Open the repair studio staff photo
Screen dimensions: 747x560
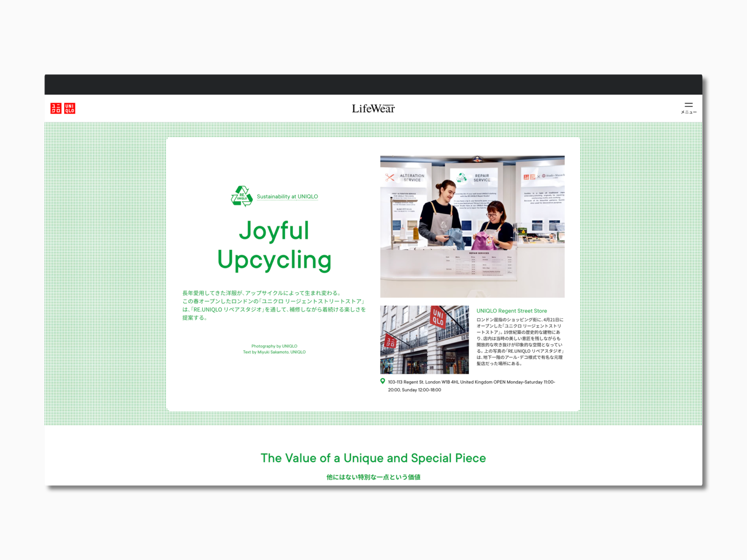472,227
